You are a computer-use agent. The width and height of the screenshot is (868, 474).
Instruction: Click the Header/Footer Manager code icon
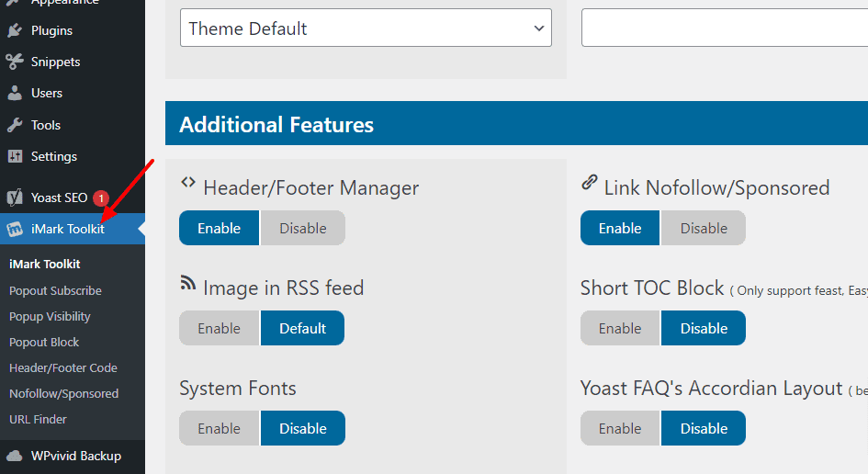(188, 182)
